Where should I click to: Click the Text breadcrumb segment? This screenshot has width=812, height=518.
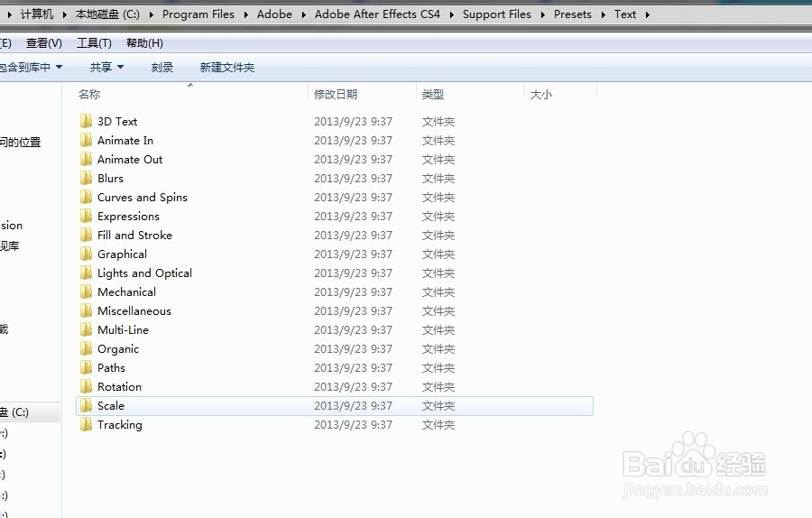click(625, 14)
